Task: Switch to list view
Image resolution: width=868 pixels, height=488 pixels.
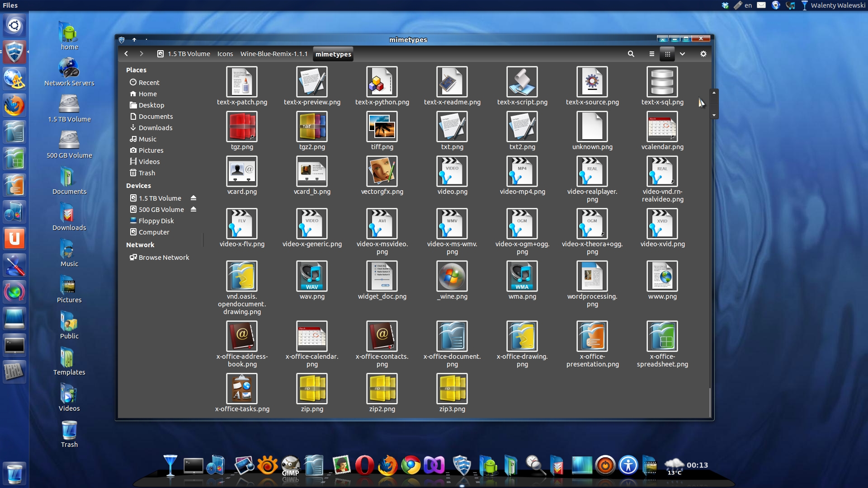Action: pyautogui.click(x=651, y=54)
